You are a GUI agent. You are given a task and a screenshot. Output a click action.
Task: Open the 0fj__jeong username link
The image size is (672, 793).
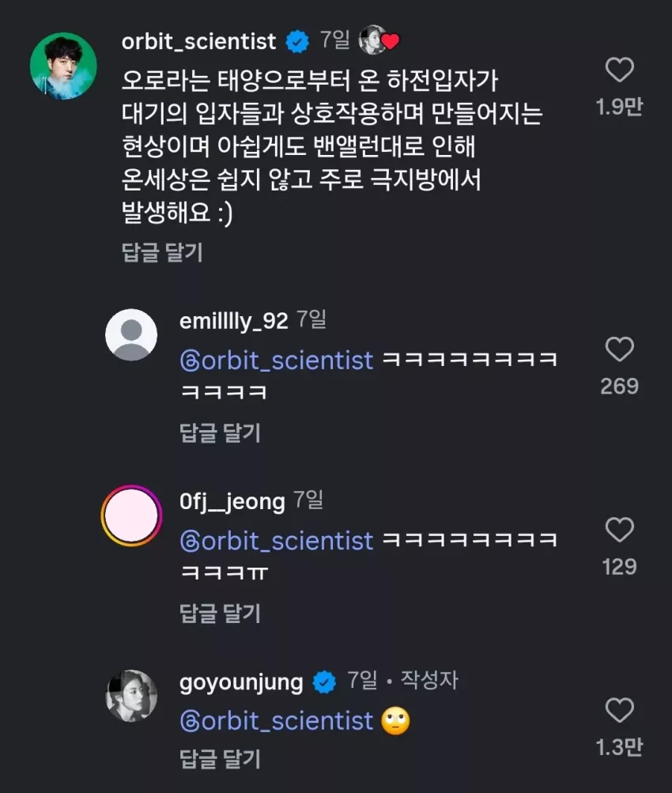(x=232, y=502)
